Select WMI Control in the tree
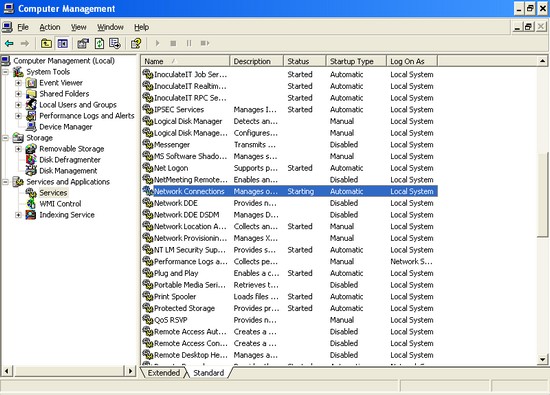Screen dimensions: 550x395 coord(60,204)
